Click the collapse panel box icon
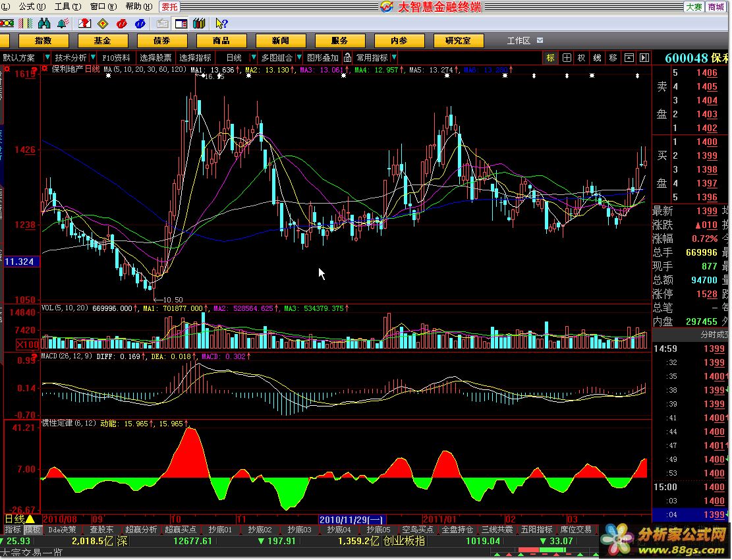Screen dimensions: 732x560 pyautogui.click(x=629, y=58)
